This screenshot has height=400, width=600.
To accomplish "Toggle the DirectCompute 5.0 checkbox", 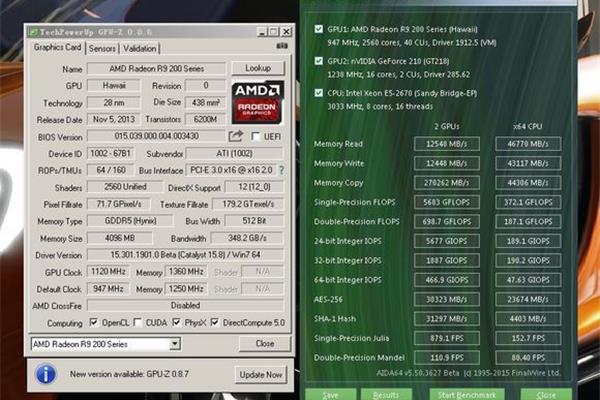I will point(215,322).
